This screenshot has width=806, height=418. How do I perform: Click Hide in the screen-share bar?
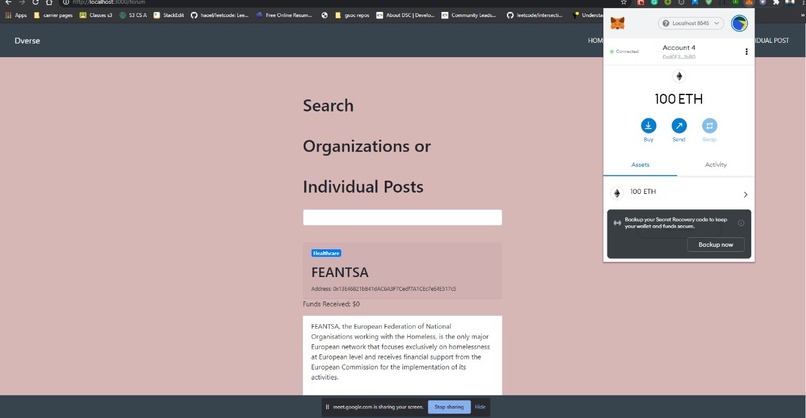[480, 407]
